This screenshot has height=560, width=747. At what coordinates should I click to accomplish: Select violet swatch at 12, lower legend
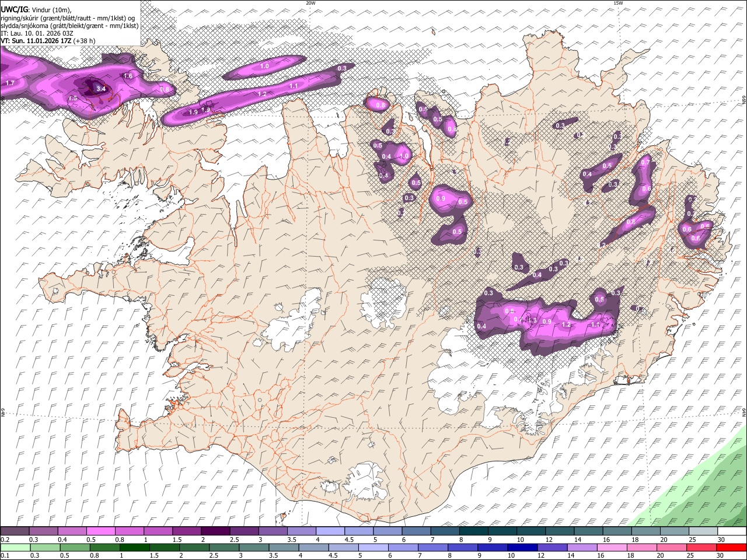click(552, 547)
